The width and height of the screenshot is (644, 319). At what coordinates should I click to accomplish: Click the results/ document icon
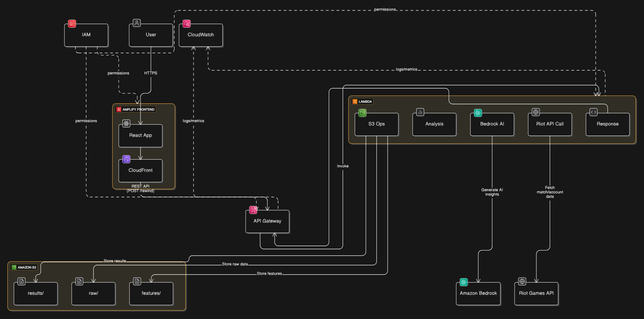(21, 281)
